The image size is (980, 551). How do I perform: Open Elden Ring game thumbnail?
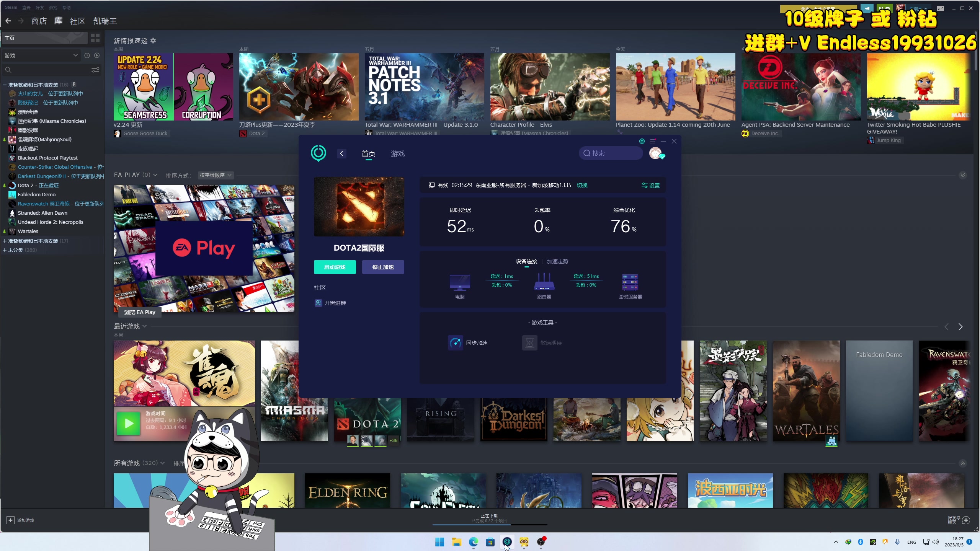click(x=348, y=491)
